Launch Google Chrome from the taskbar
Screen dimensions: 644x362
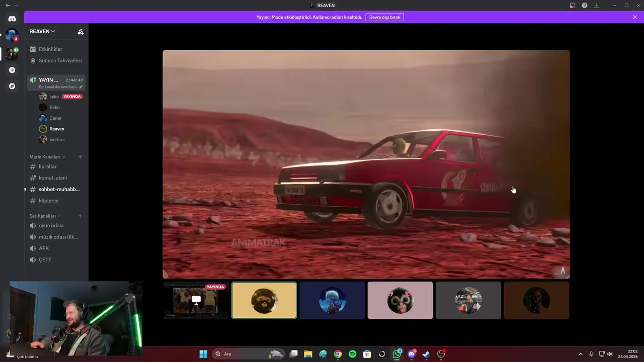click(x=338, y=354)
